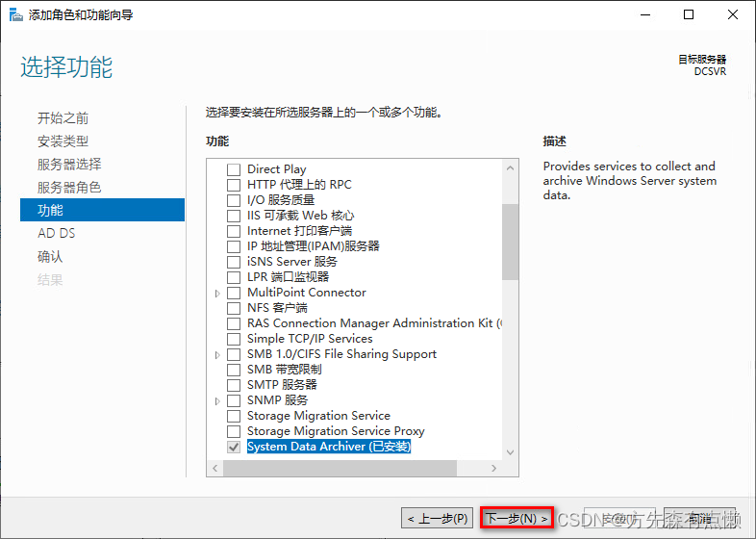Check Storage Migration Service Proxy checkbox
Image resolution: width=756 pixels, height=539 pixels.
coord(234,431)
